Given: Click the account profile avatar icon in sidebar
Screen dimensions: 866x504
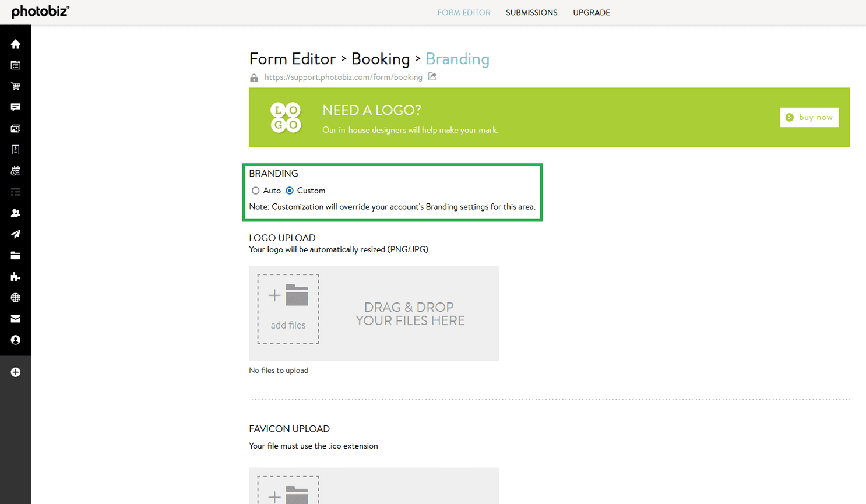Looking at the screenshot, I should coord(15,340).
